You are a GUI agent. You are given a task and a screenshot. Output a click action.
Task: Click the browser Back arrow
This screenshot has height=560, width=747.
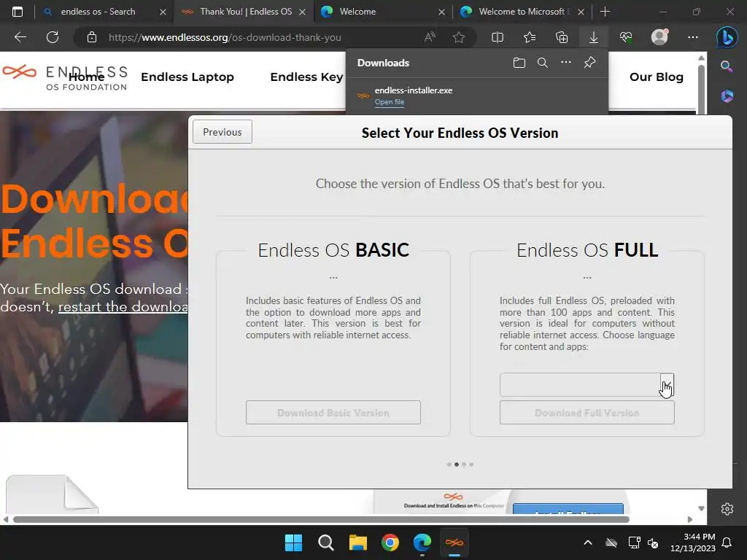[20, 37]
